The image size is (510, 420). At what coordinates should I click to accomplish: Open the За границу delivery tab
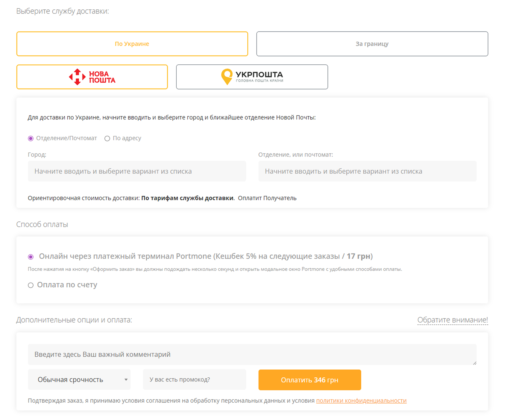coord(372,44)
